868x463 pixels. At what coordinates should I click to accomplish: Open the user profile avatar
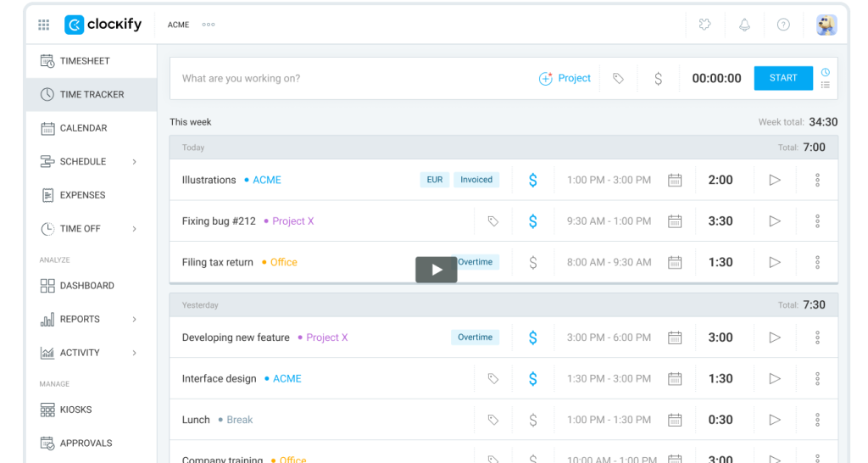pyautogui.click(x=826, y=25)
